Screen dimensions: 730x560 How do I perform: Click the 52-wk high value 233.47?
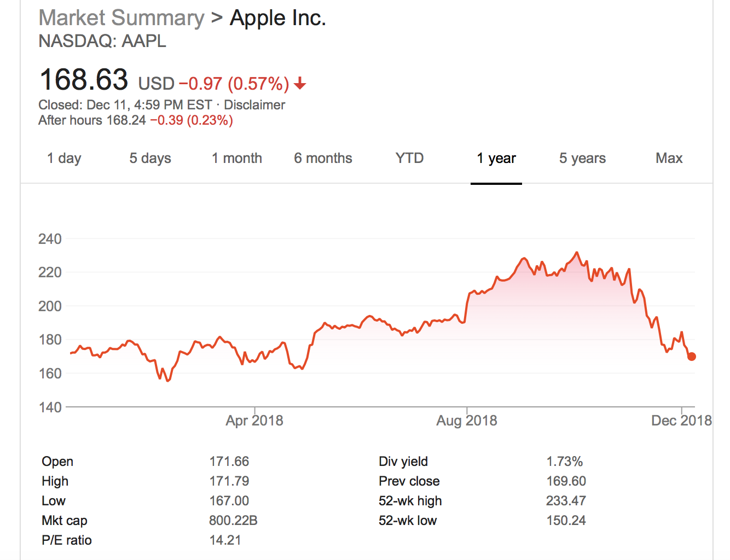coord(566,501)
